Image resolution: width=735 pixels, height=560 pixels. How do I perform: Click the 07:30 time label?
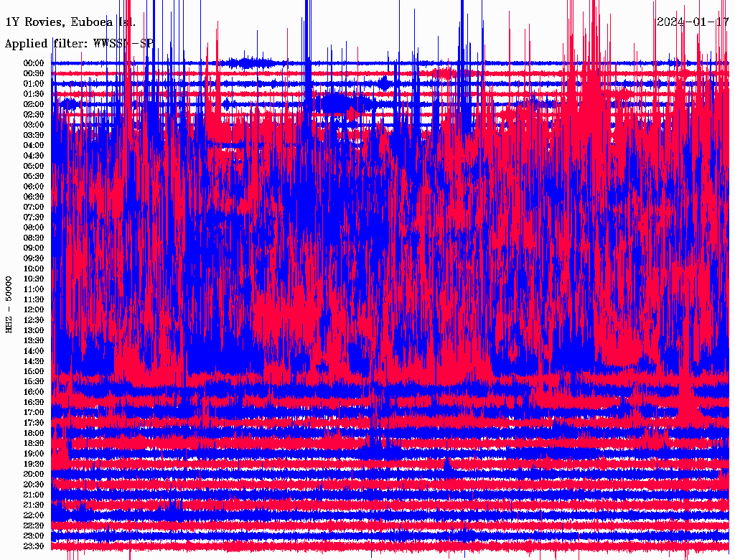pyautogui.click(x=34, y=217)
